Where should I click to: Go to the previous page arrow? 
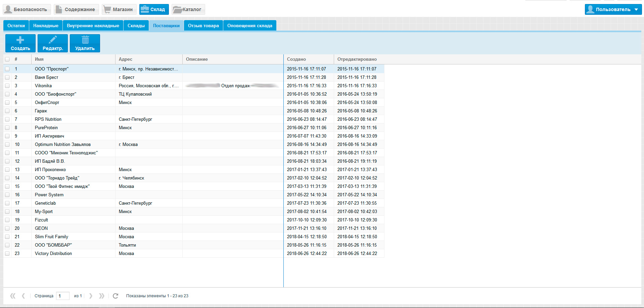click(x=23, y=296)
